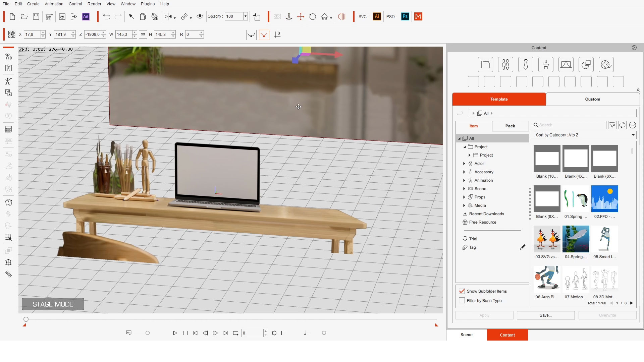This screenshot has width=644, height=362.
Task: Toggle Show Subfolder Items checkbox
Action: click(462, 291)
